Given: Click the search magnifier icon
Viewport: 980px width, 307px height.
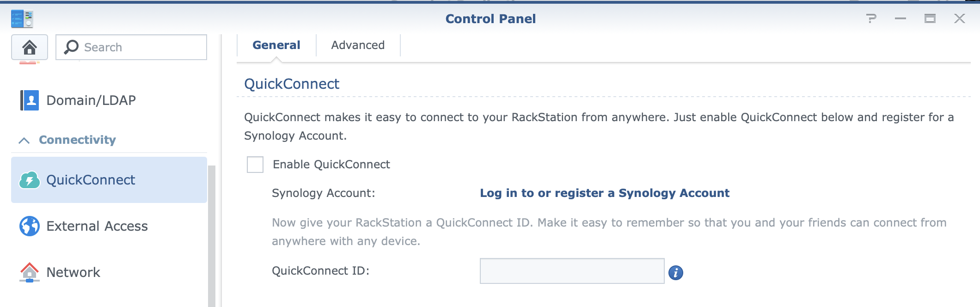Looking at the screenshot, I should tap(71, 47).
